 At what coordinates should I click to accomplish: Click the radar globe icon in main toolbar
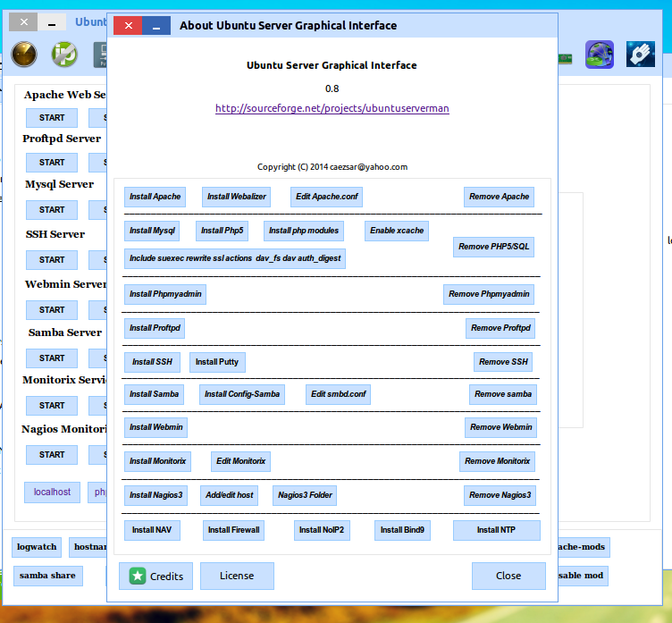[24, 55]
